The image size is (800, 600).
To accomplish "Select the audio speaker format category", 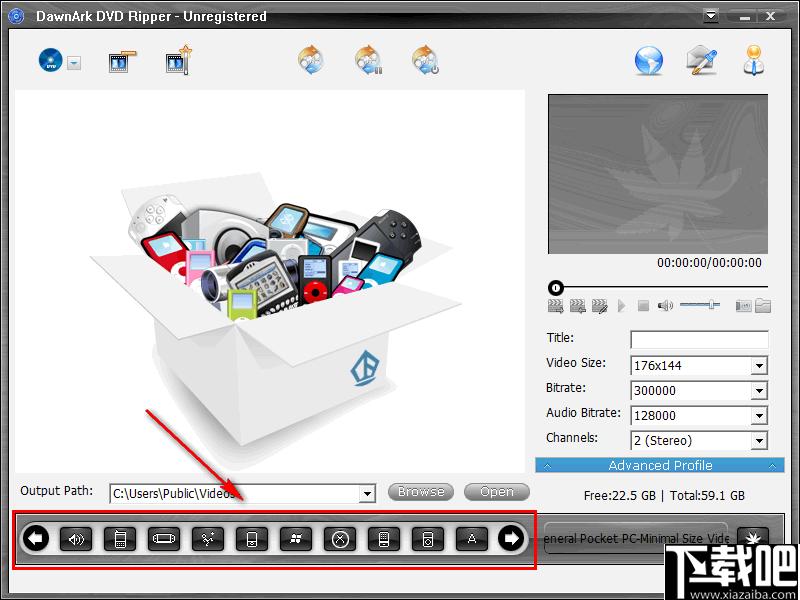I will [x=76, y=539].
